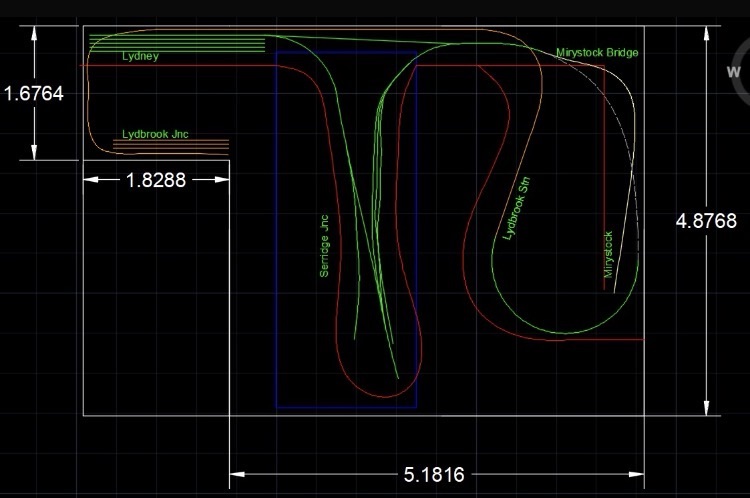Select the brown Lydbrook Jnc siding lines
Image resolution: width=750 pixels, height=498 pixels.
(170, 145)
